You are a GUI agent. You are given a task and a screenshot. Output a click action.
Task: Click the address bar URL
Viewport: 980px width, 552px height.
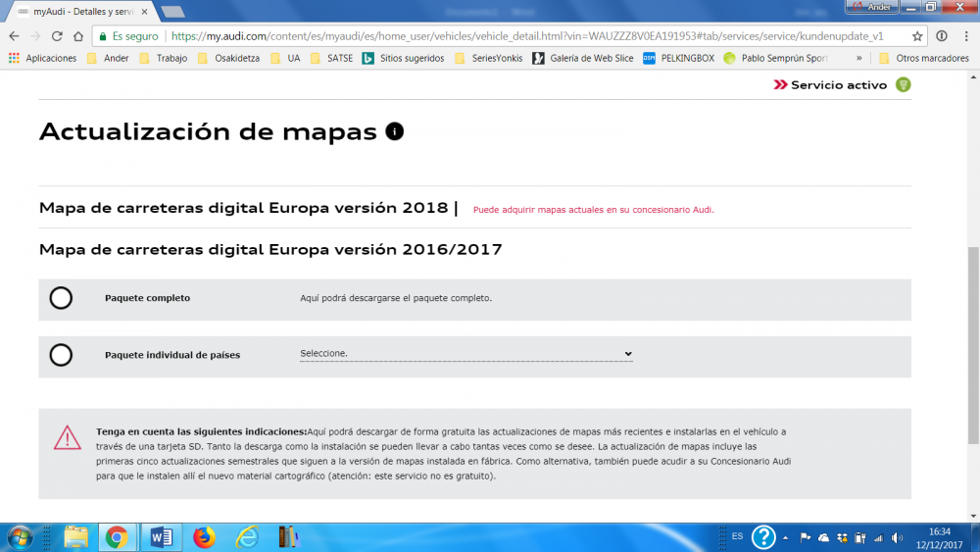pyautogui.click(x=527, y=36)
